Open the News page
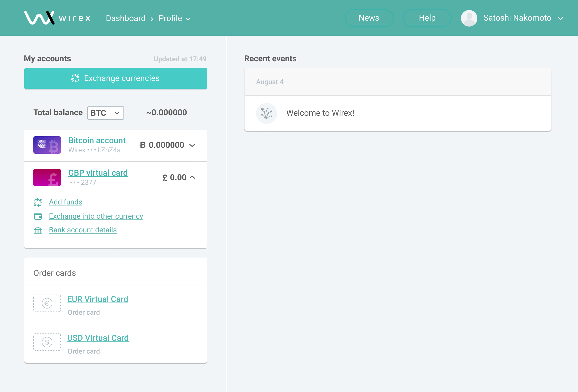The width and height of the screenshot is (578, 392). tap(369, 18)
